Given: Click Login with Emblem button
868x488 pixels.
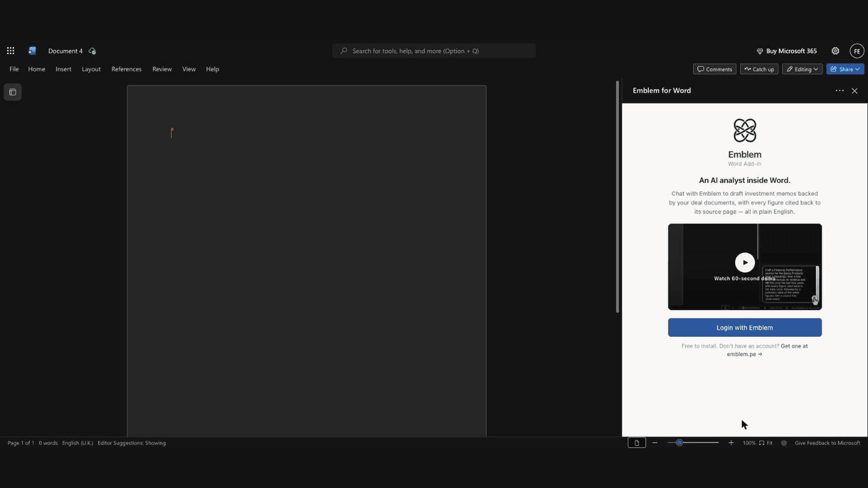Looking at the screenshot, I should pos(745,328).
